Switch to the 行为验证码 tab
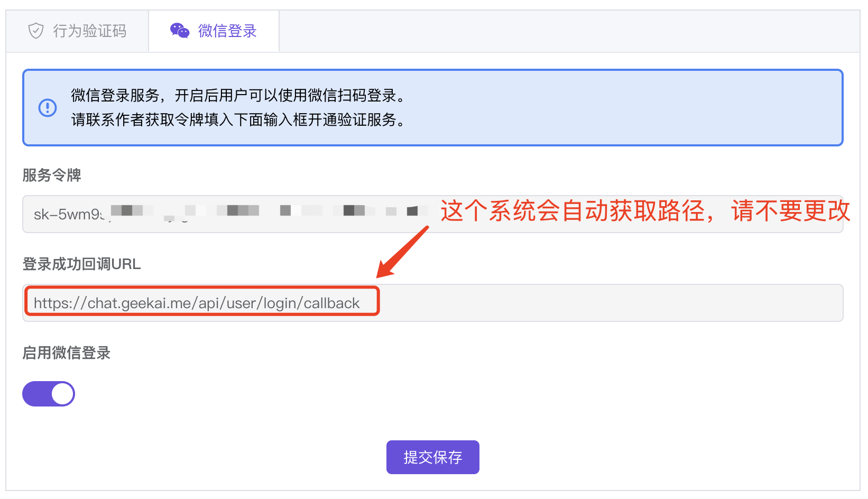The height and width of the screenshot is (499, 868). coord(77,31)
